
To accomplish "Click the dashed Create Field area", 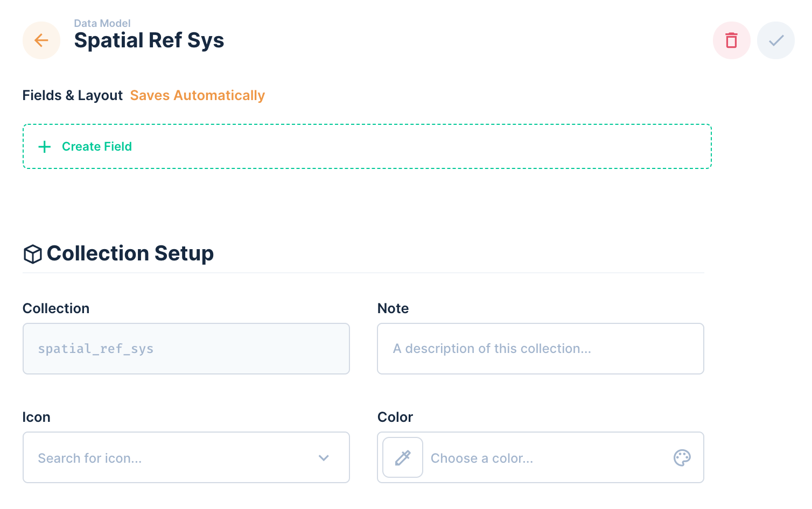I will [367, 146].
